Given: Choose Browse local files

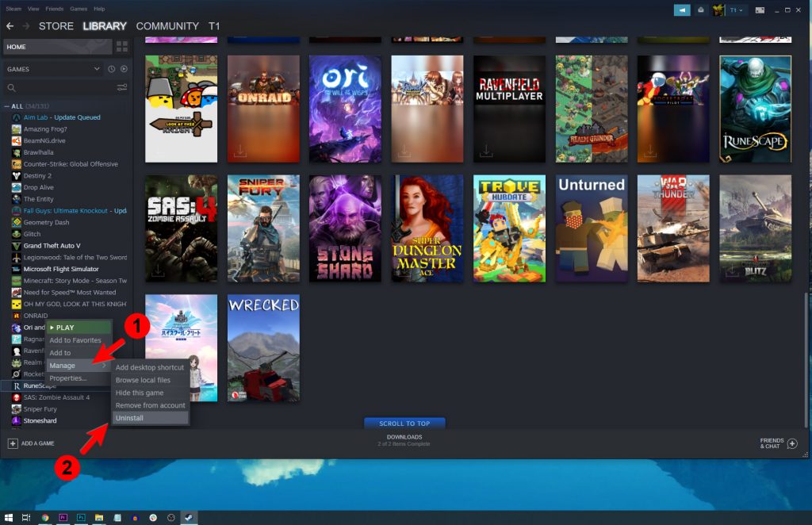Looking at the screenshot, I should [x=150, y=380].
